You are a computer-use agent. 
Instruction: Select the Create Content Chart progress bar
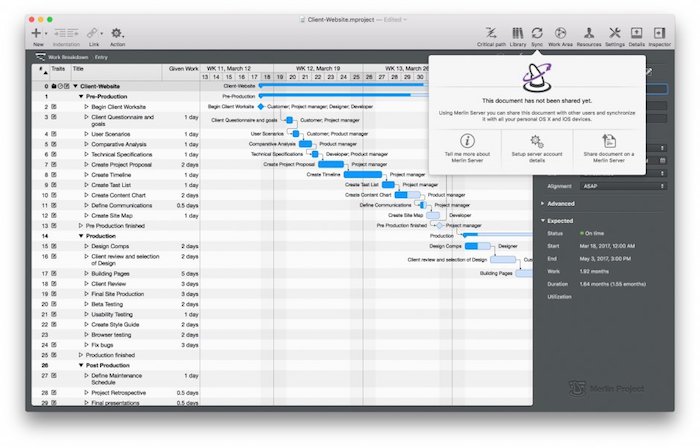407,195
